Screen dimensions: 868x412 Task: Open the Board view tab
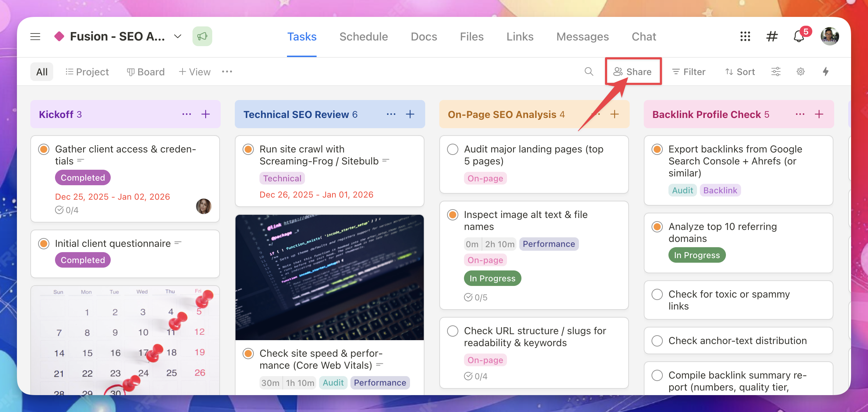146,72
